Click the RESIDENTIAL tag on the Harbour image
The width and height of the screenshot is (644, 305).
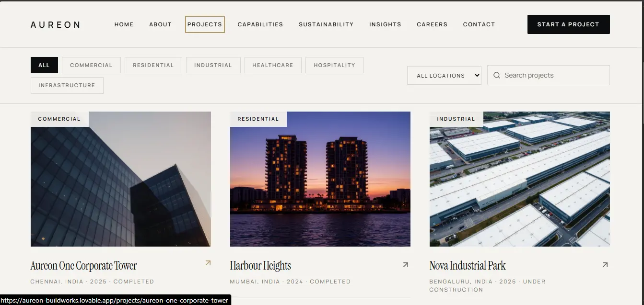(258, 119)
